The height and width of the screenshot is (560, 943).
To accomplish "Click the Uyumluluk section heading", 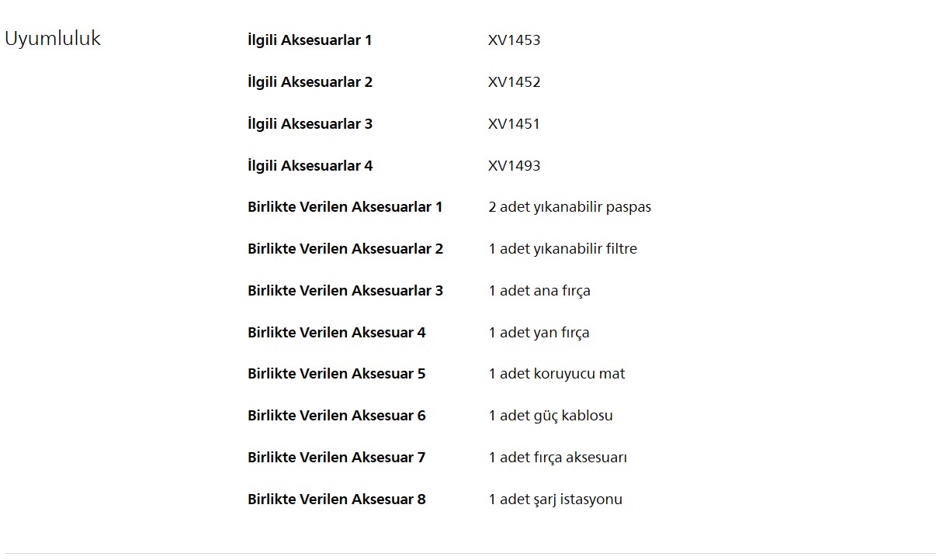I will click(53, 39).
